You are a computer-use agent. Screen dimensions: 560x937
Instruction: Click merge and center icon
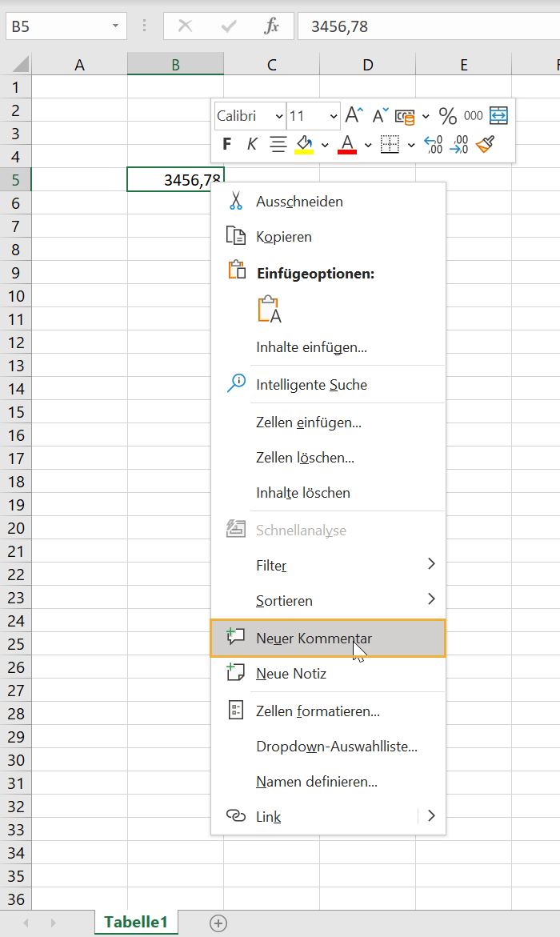[498, 115]
